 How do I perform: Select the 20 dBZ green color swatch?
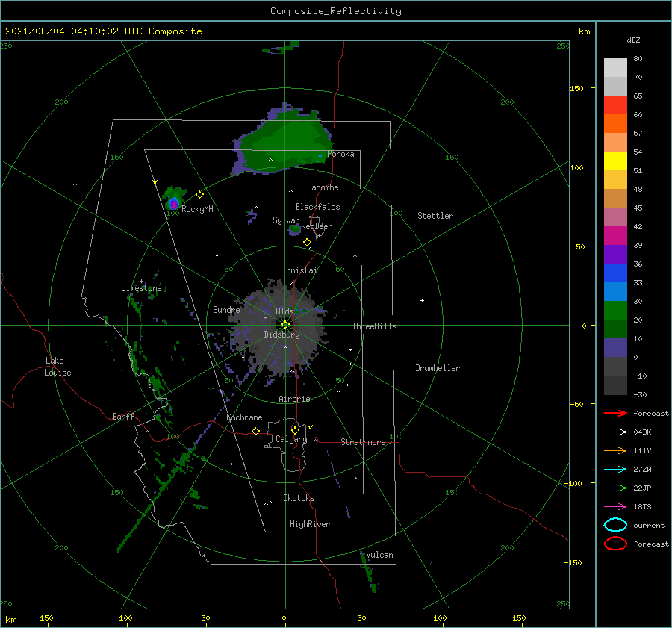615,311
